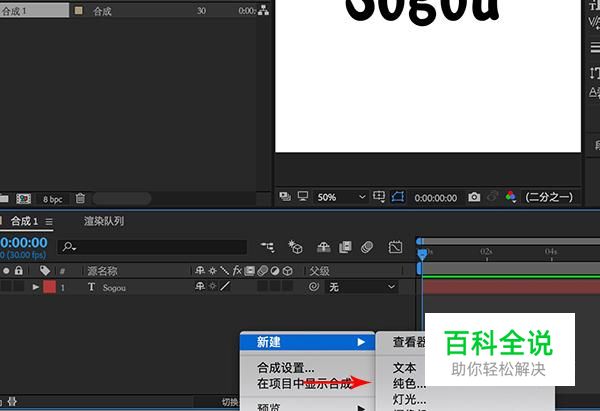Open the graph editor icon

[x=395, y=247]
